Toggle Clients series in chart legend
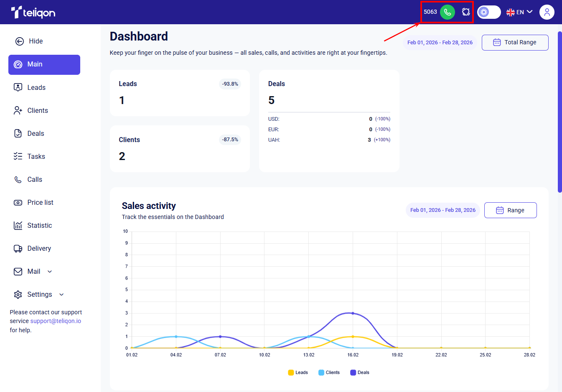 pos(329,372)
